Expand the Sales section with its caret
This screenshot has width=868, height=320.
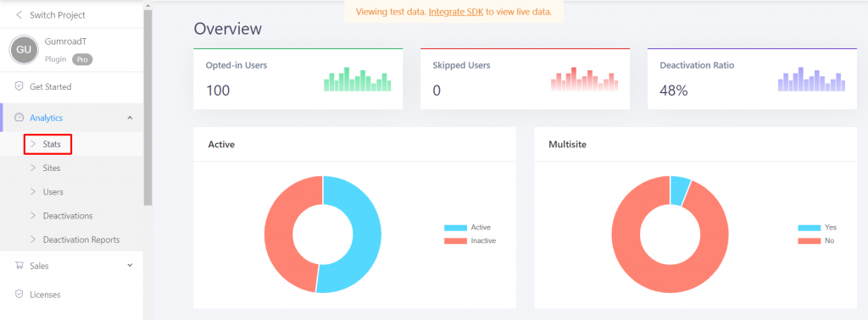click(130, 265)
